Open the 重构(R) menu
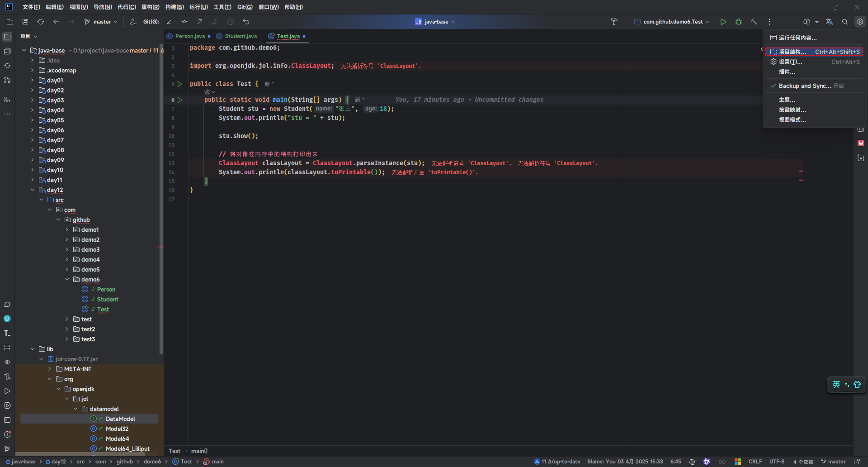Viewport: 868px width, 467px height. coord(150,7)
